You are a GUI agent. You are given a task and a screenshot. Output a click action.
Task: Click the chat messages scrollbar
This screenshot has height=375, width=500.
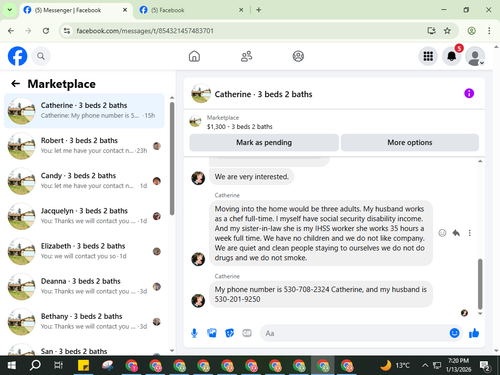(480, 284)
